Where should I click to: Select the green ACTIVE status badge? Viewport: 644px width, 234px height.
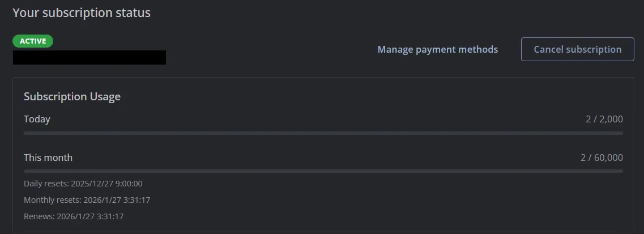click(x=33, y=41)
